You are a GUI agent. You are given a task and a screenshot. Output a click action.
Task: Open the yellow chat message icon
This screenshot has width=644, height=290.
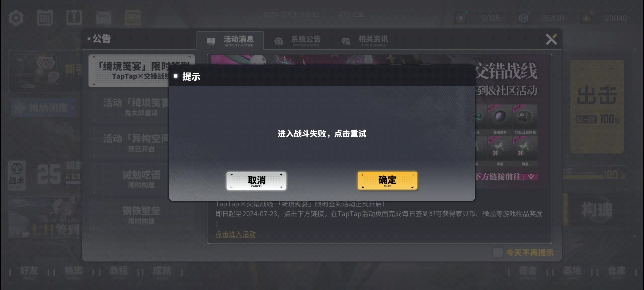(133, 18)
